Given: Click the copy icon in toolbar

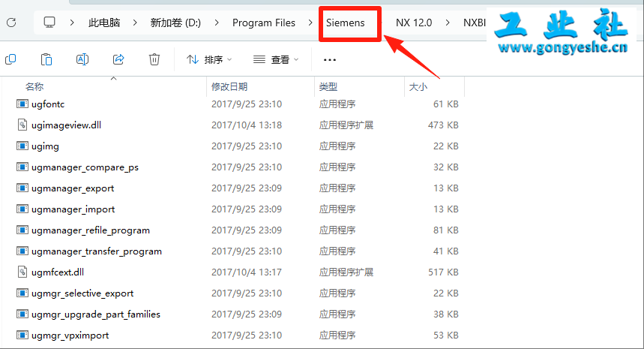Looking at the screenshot, I should click(10, 59).
